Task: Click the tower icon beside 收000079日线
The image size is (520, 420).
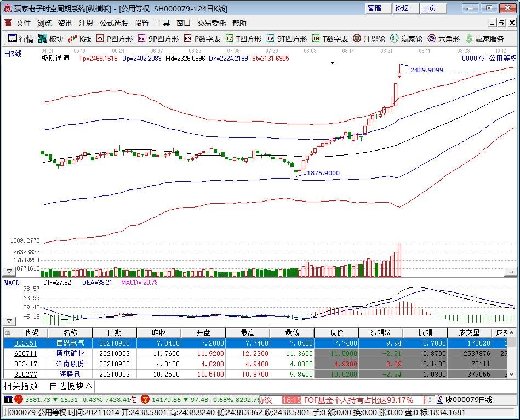Action: coord(440,400)
